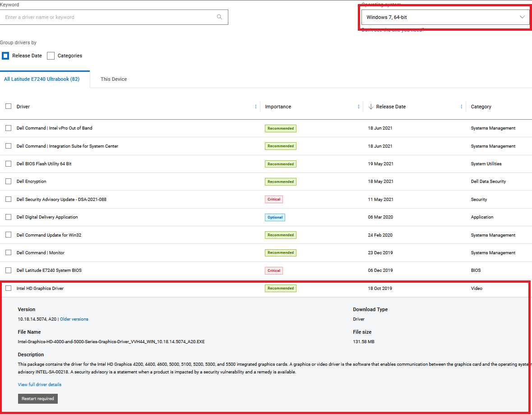Screen dimensions: 532x415
Task: Open the Operating system dropdown
Action: tap(445, 17)
